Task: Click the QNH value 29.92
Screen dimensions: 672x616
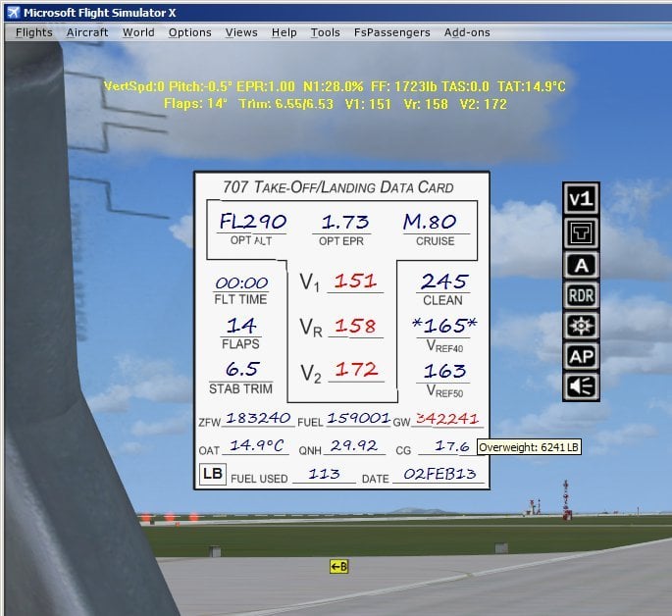Action: click(354, 446)
